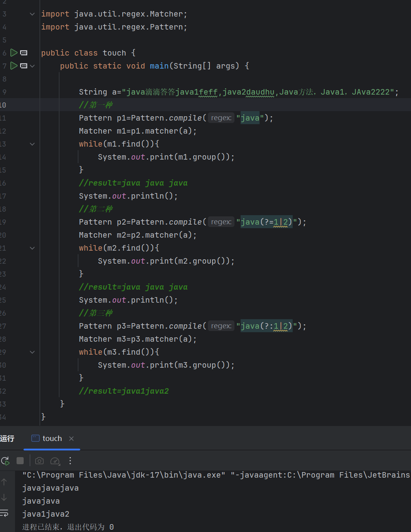Click the Matcher m2=p2.matcher(a) line
The image size is (411, 532).
coord(138,235)
